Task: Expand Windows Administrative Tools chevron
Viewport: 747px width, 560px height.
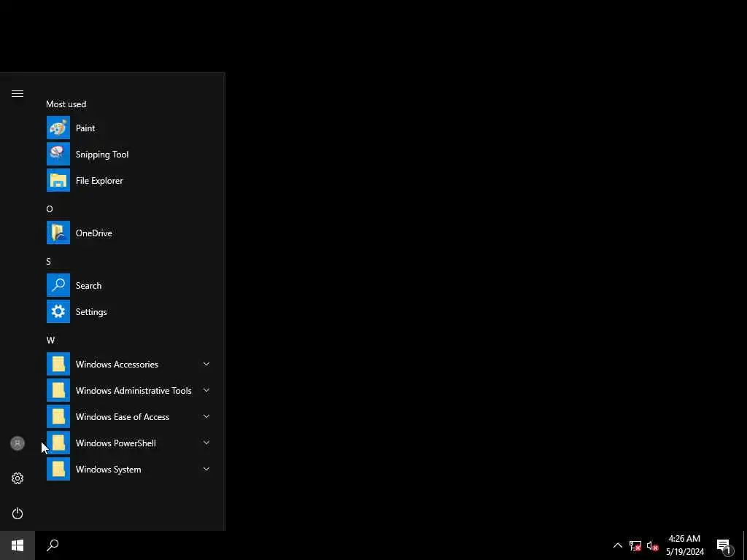Action: [206, 390]
